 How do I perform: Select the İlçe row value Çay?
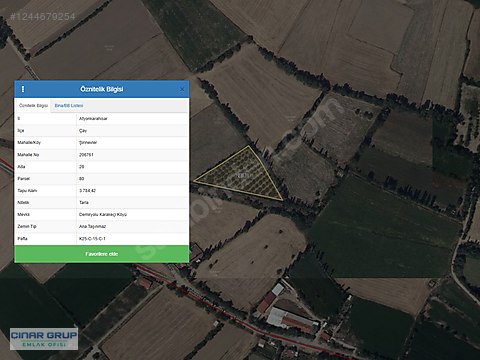pos(83,131)
